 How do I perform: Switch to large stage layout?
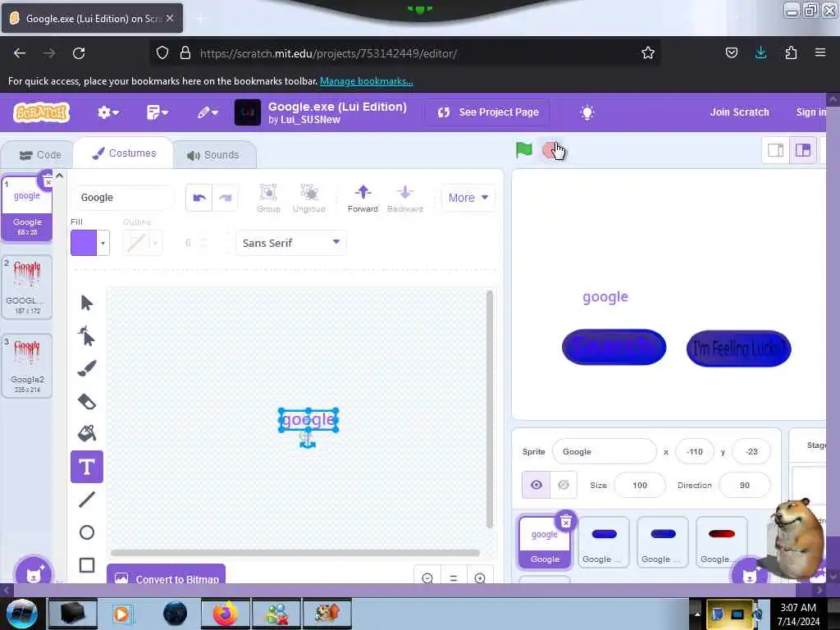tap(803, 151)
